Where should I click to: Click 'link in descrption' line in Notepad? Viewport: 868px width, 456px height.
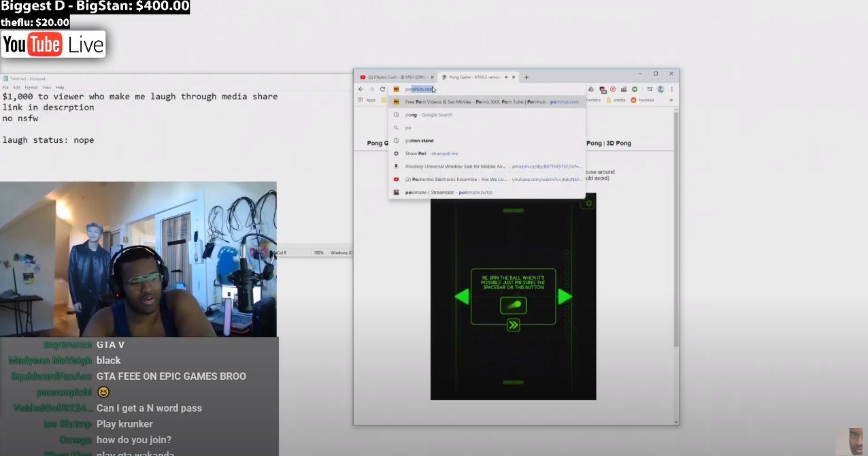tap(48, 108)
